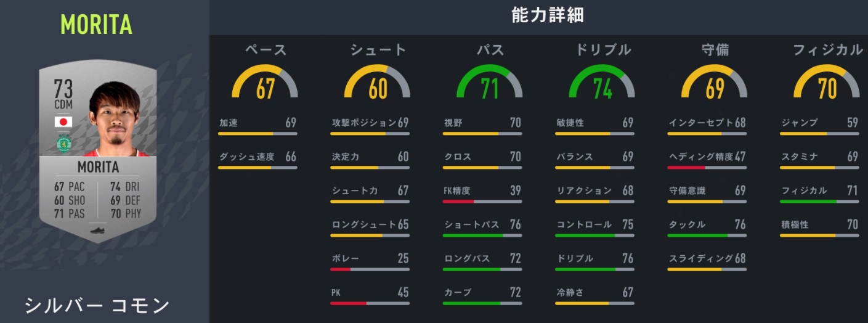This screenshot has width=868, height=323.
Task: Click Morita's player photo on the card
Action: tap(117, 120)
